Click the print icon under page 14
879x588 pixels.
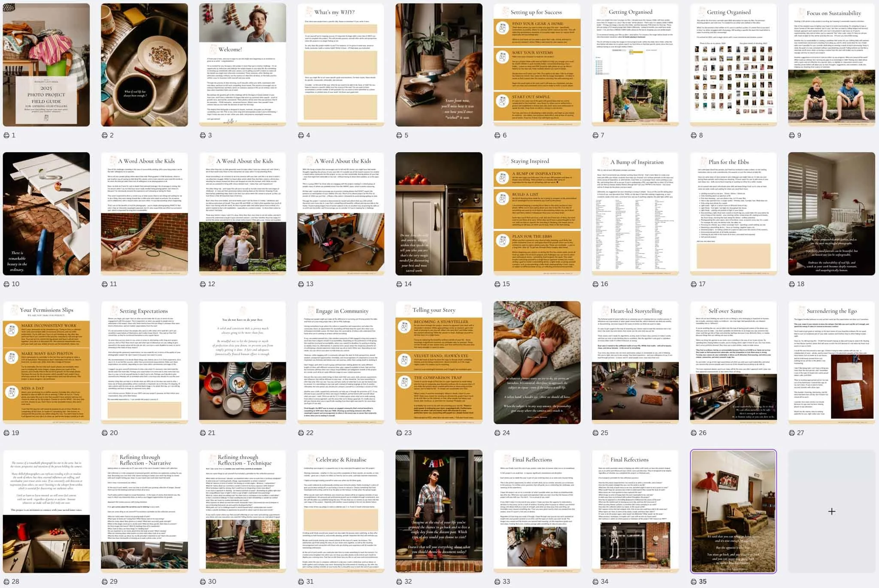tap(399, 284)
